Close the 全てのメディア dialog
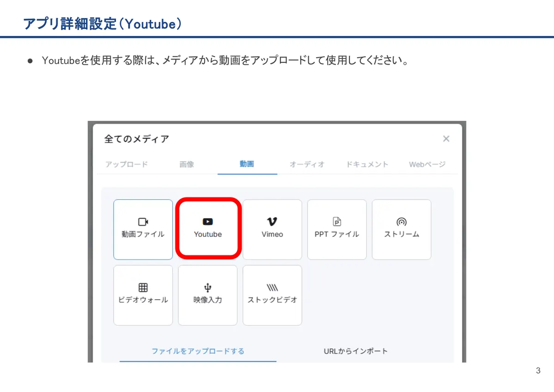This screenshot has width=554, height=392. tap(446, 139)
